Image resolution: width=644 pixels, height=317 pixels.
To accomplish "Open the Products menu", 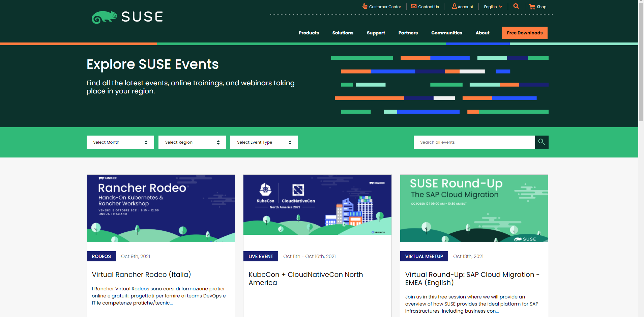I will click(x=309, y=33).
